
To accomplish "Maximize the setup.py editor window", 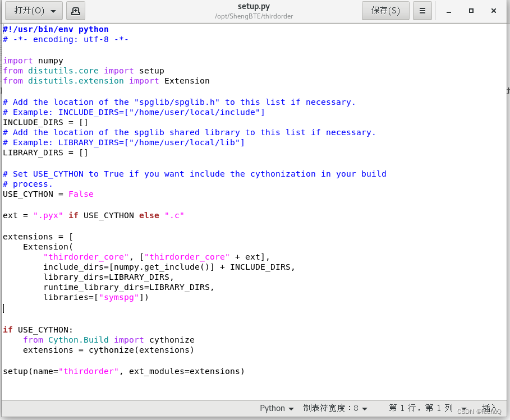I will point(471,11).
